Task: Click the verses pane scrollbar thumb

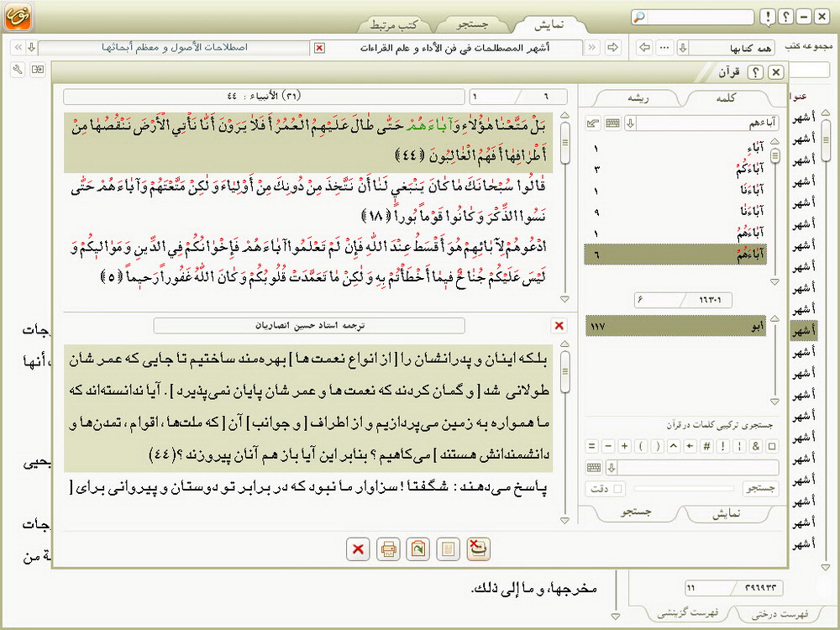Action: click(564, 143)
